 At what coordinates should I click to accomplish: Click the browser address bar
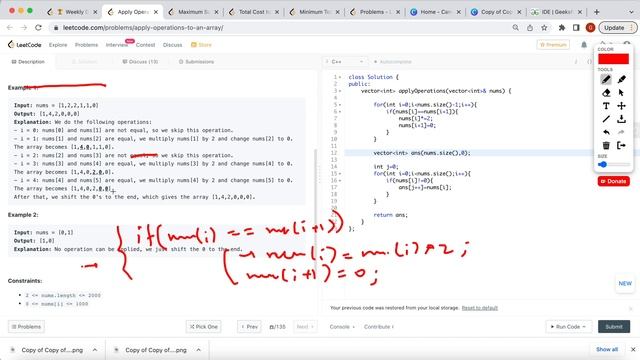click(x=282, y=28)
